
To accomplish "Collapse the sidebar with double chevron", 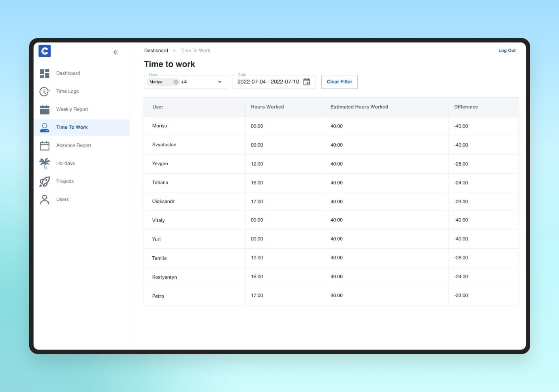I will [116, 52].
